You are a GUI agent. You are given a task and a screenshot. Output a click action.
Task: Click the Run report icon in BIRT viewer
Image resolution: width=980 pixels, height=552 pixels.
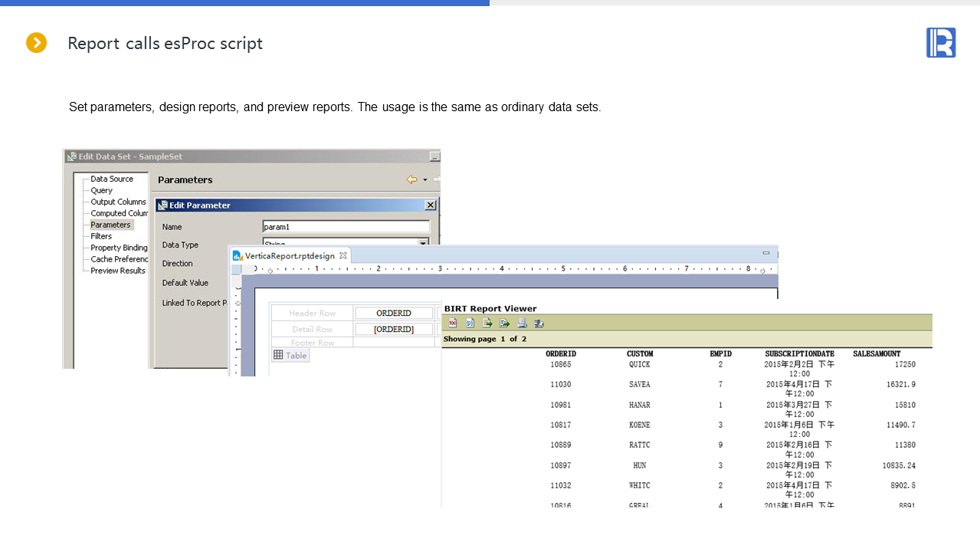pos(470,323)
